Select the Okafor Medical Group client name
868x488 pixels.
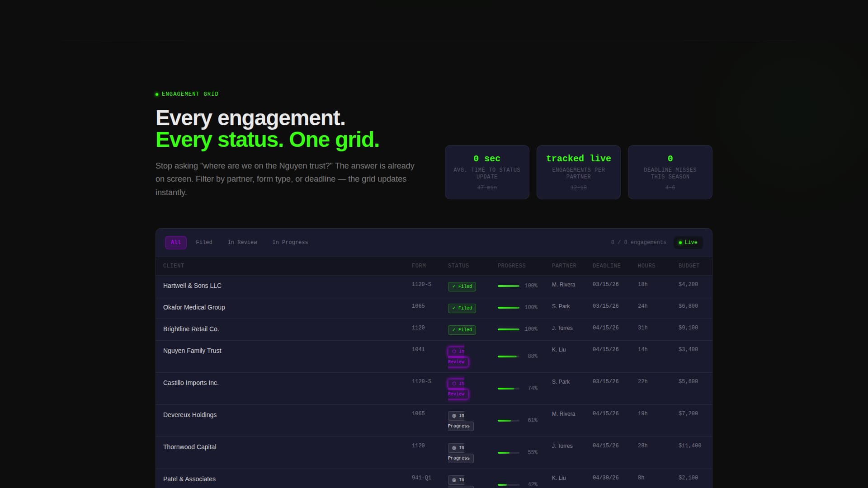tap(194, 308)
